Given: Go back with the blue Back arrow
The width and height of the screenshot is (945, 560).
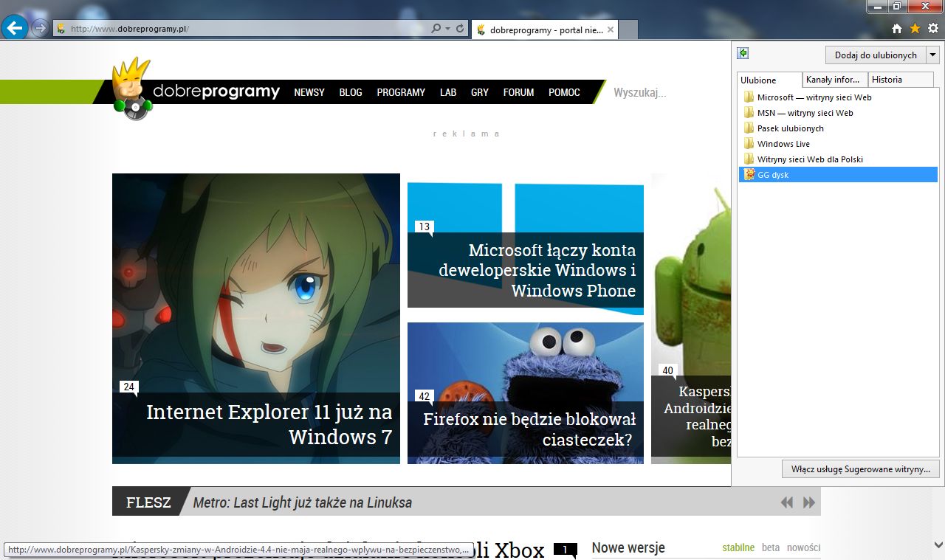Looking at the screenshot, I should click(x=15, y=28).
